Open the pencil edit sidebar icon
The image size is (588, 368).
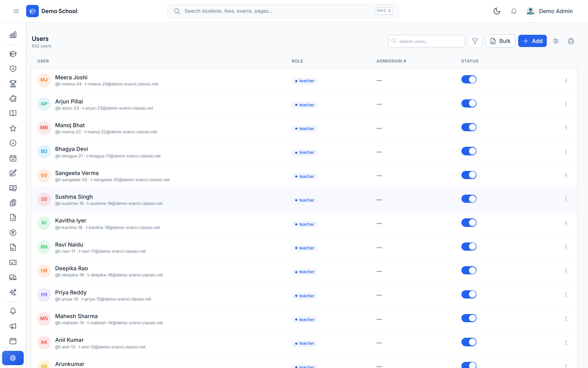point(13,173)
